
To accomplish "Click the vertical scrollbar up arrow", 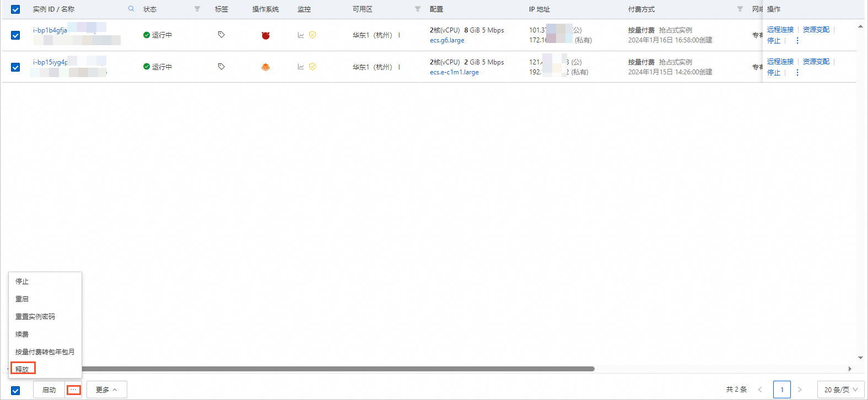I will (860, 26).
